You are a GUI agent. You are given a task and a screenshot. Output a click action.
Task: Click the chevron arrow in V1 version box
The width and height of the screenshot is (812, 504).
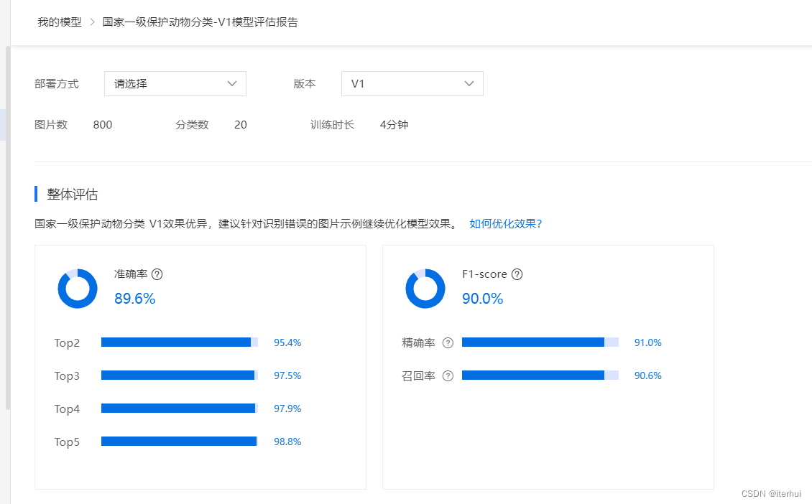[x=469, y=84]
